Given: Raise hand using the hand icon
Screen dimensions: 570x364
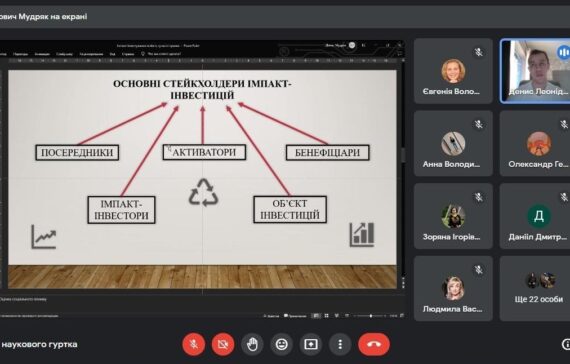Looking at the screenshot, I should point(252,344).
